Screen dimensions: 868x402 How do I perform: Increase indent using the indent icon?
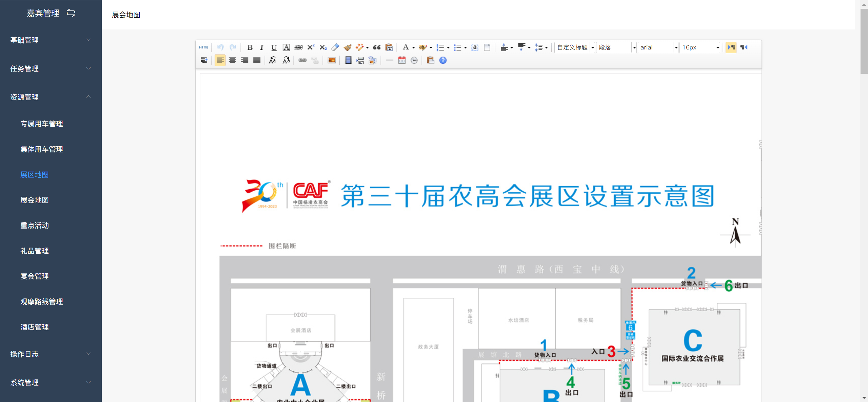204,60
